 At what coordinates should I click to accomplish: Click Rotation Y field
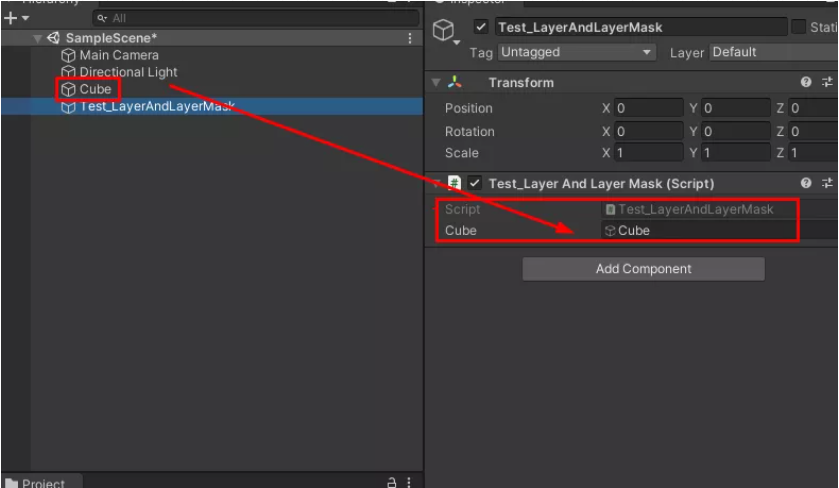[x=736, y=131]
